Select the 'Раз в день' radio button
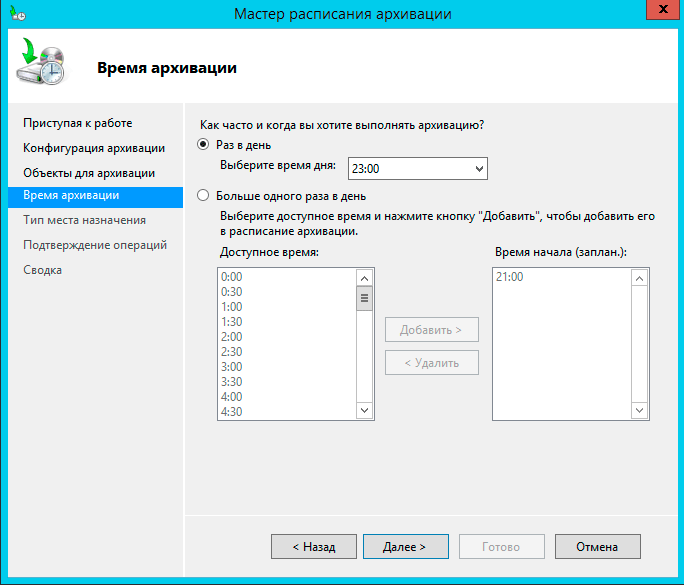Screen dimensions: 684x585 [x=204, y=145]
